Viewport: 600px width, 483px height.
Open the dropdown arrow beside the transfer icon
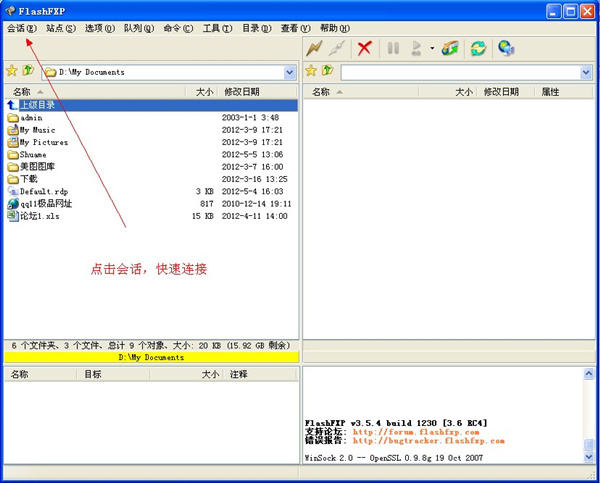point(432,48)
